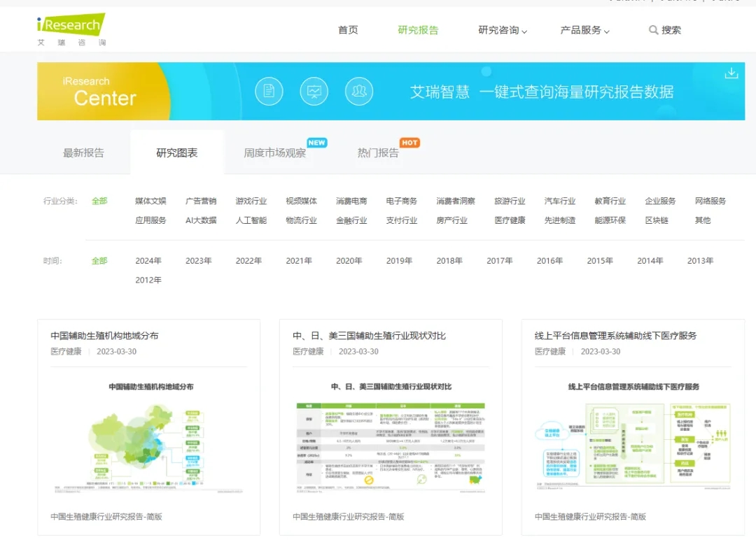This screenshot has width=756, height=542.
Task: Switch to the 热门报告 tab
Action: point(378,152)
